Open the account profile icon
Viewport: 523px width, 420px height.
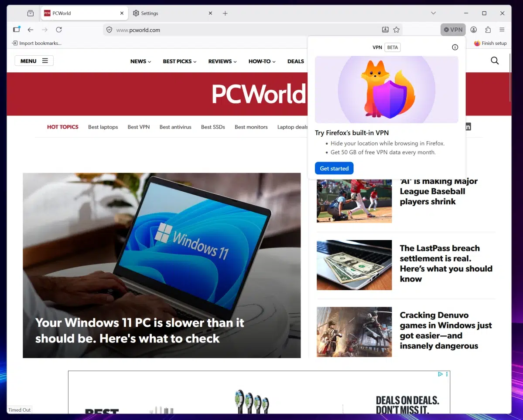point(474,30)
